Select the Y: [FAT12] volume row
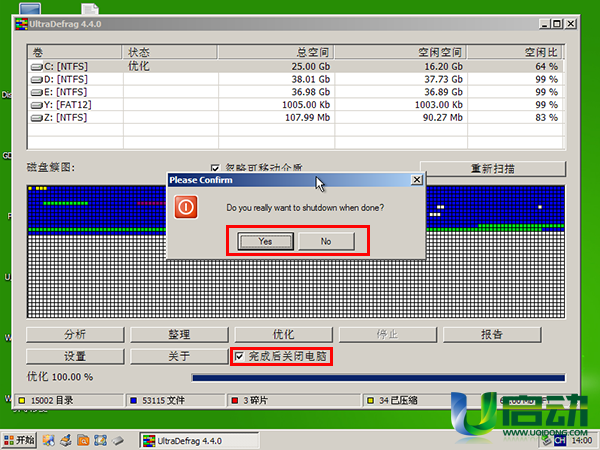600x450 pixels. pyautogui.click(x=295, y=104)
